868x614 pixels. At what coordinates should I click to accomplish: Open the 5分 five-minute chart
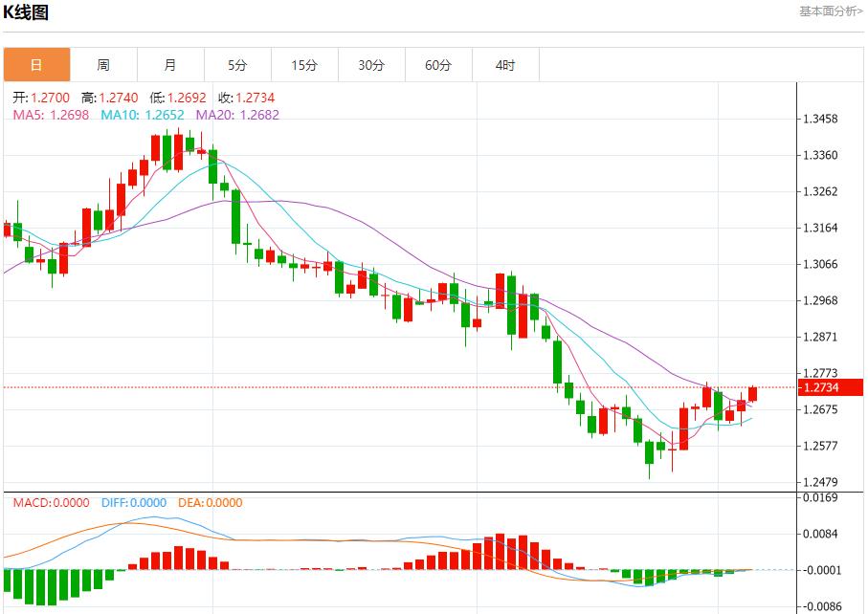(237, 65)
